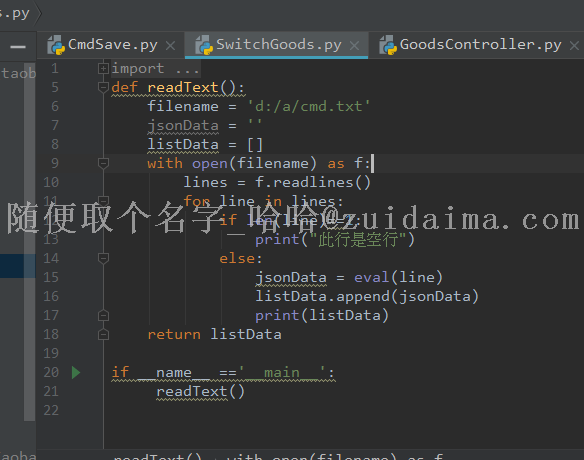The width and height of the screenshot is (584, 460).
Task: Click print(listData) on line 17
Action: click(322, 315)
